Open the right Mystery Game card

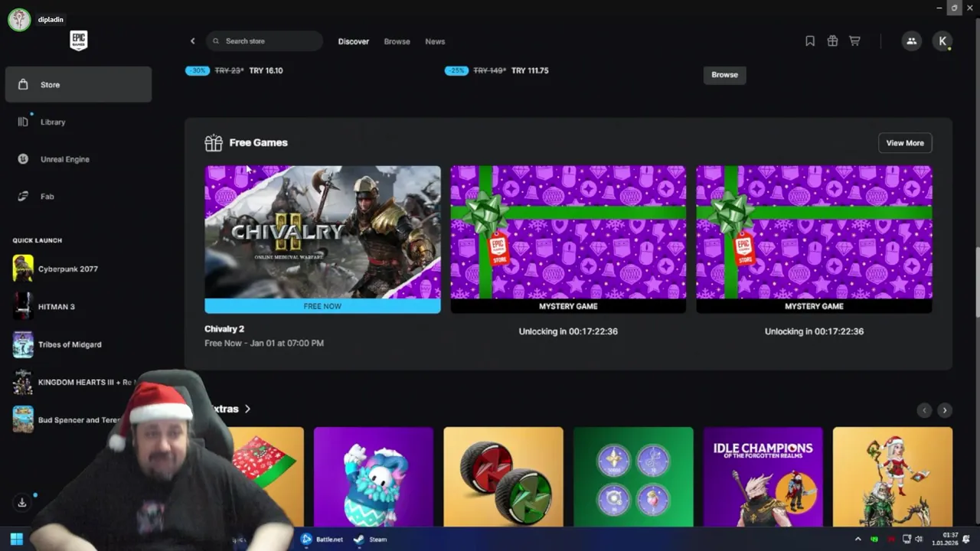[x=814, y=239]
